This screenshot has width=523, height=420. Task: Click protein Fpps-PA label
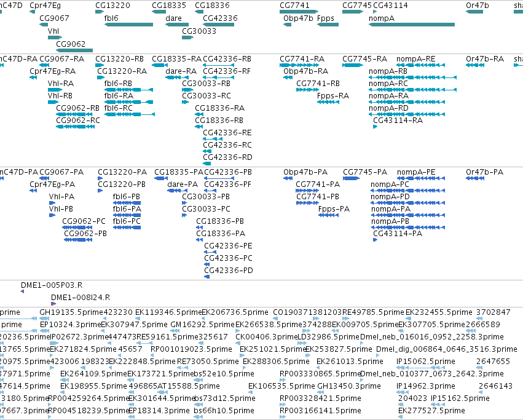coord(334,208)
